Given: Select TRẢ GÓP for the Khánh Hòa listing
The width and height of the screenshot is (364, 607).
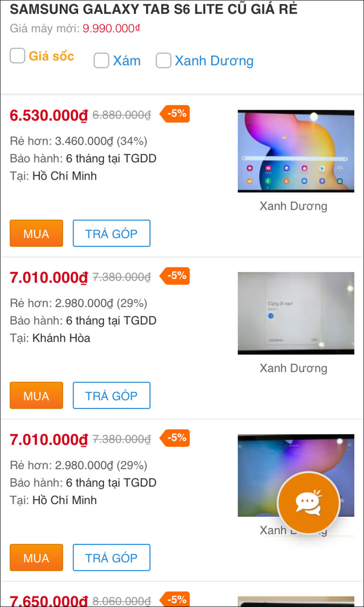Looking at the screenshot, I should click(x=111, y=395).
